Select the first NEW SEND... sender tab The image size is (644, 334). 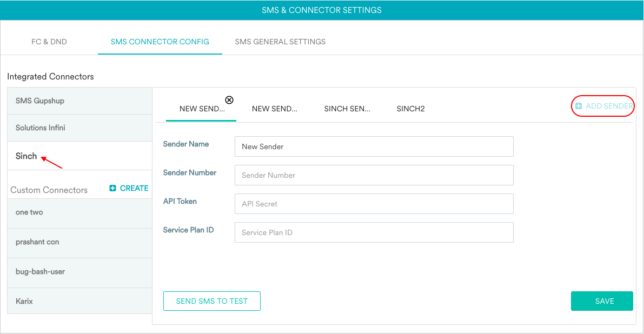[202, 109]
